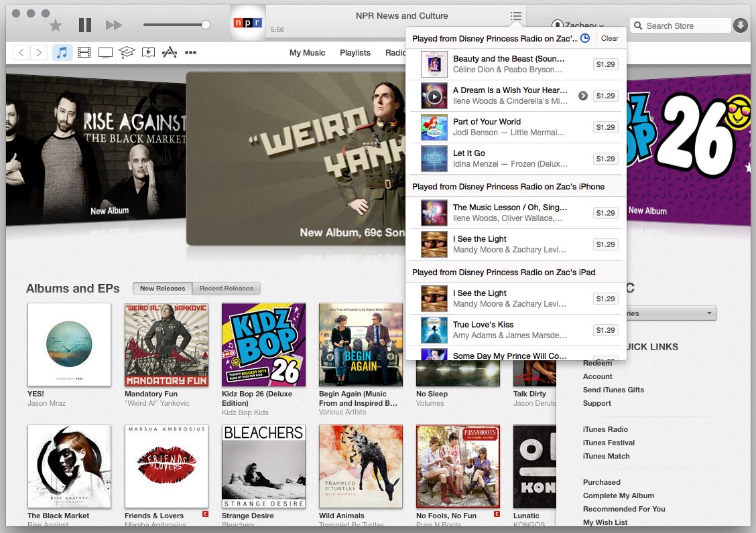Screen dimensions: 756x533
Task: Open the Purchased link
Action: point(601,482)
